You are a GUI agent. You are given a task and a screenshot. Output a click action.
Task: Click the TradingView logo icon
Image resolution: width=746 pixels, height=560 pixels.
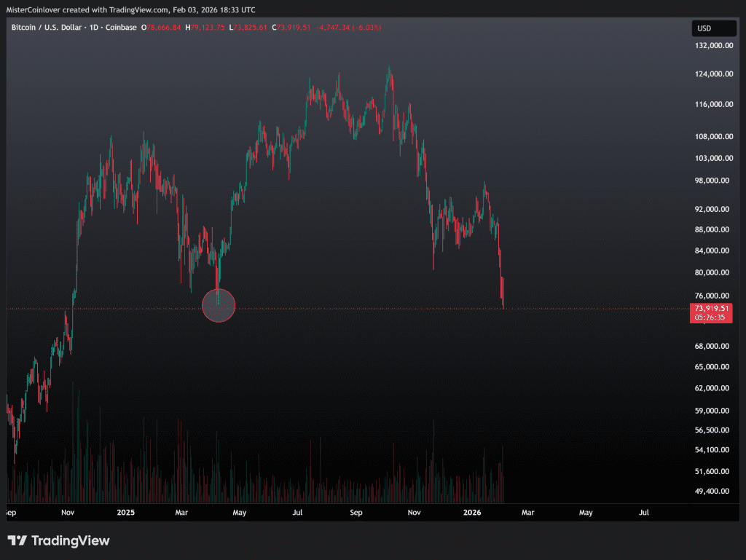(17, 540)
